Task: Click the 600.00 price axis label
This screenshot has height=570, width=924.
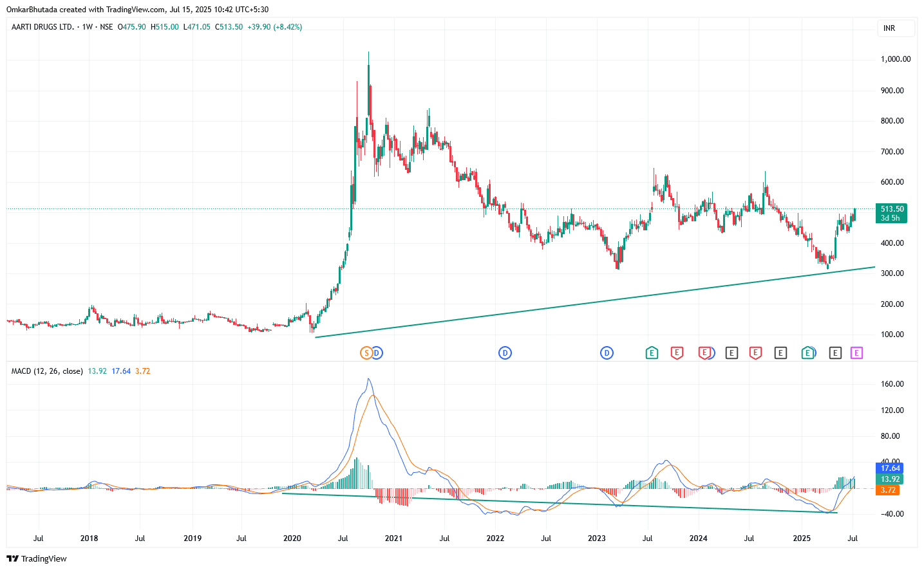Action: [x=892, y=182]
